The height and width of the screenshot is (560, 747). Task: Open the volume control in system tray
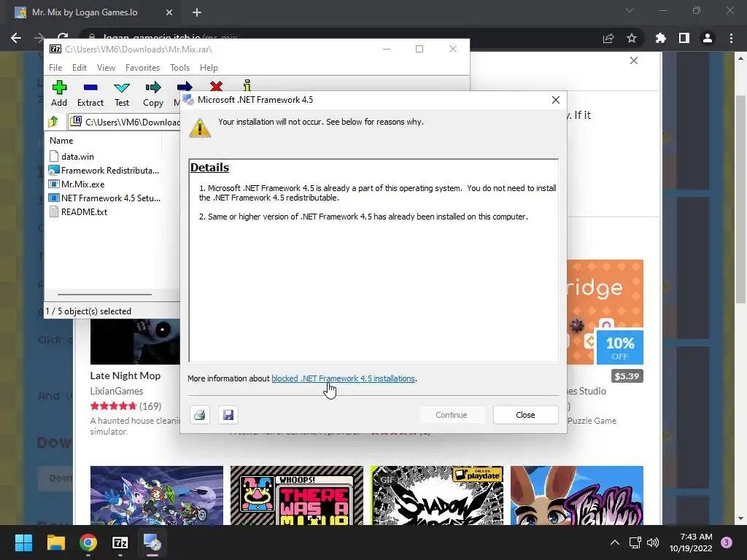pos(653,542)
